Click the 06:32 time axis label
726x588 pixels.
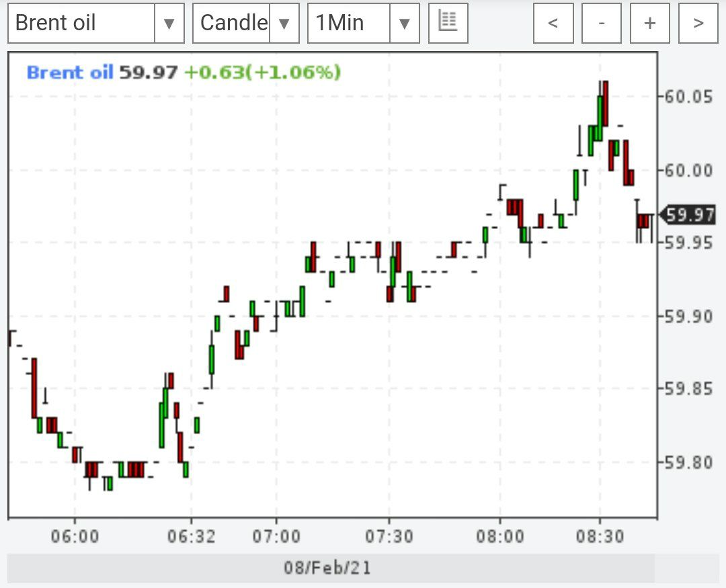192,537
